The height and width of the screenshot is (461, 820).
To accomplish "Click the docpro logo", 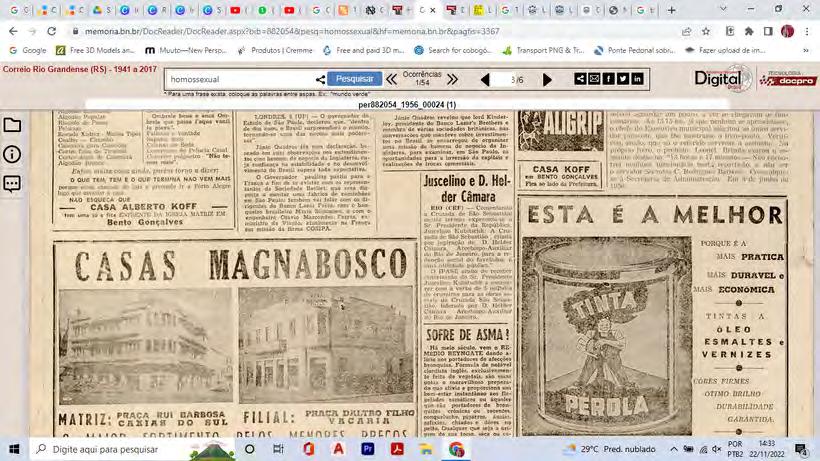I will click(788, 78).
